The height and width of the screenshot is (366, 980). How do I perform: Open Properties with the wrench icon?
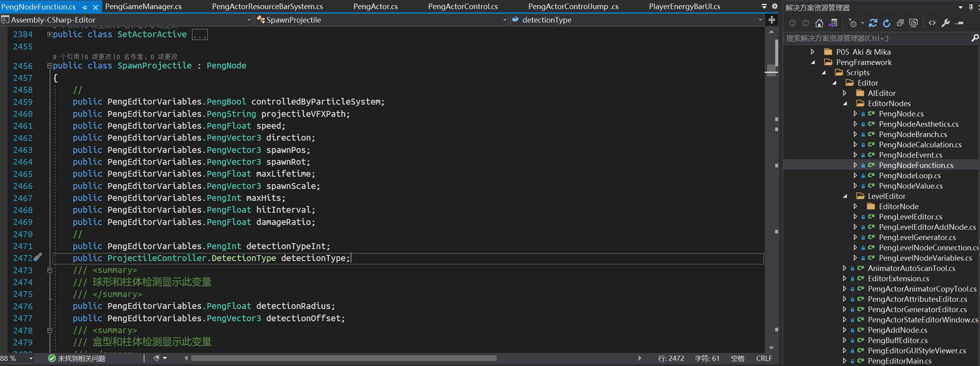[x=946, y=23]
